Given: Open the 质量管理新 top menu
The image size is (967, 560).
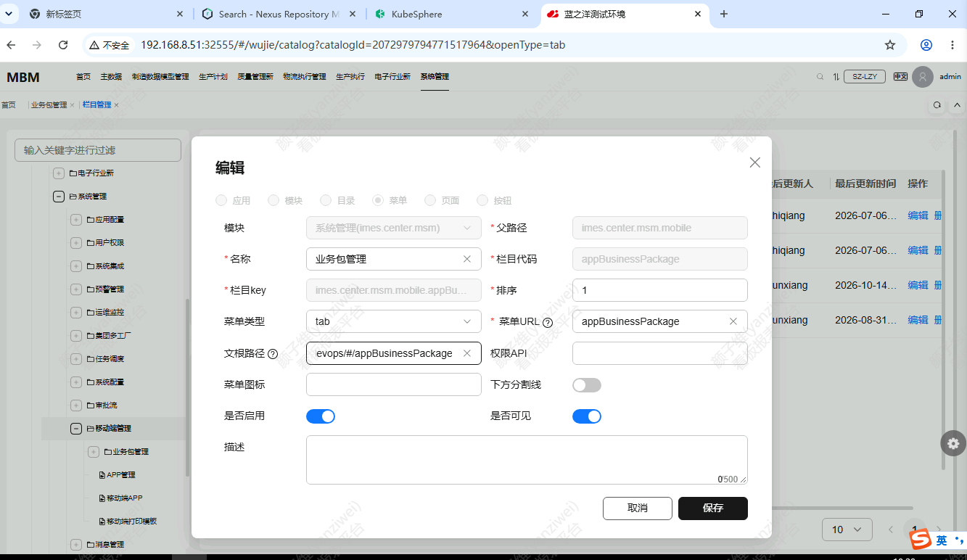Looking at the screenshot, I should 255,77.
